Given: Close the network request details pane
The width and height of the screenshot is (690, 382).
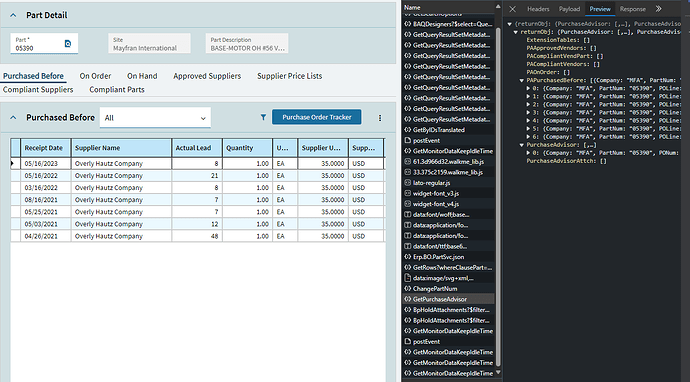Looking at the screenshot, I should [513, 9].
